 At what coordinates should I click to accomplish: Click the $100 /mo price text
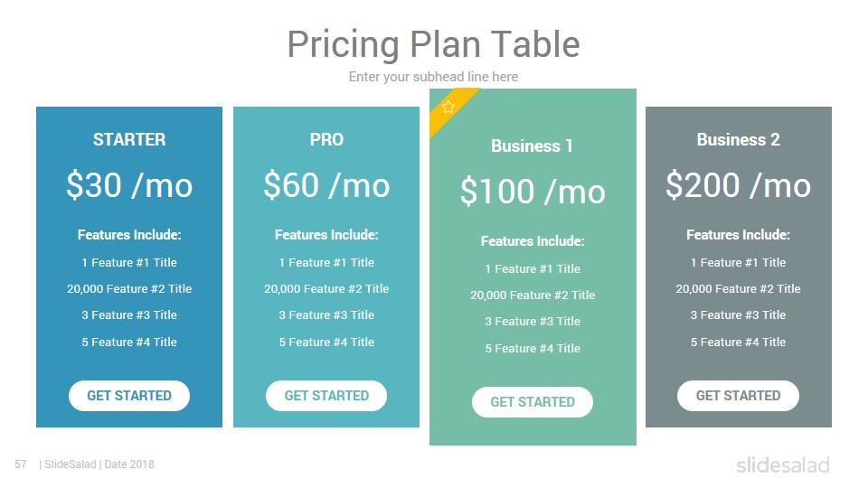pyautogui.click(x=533, y=192)
